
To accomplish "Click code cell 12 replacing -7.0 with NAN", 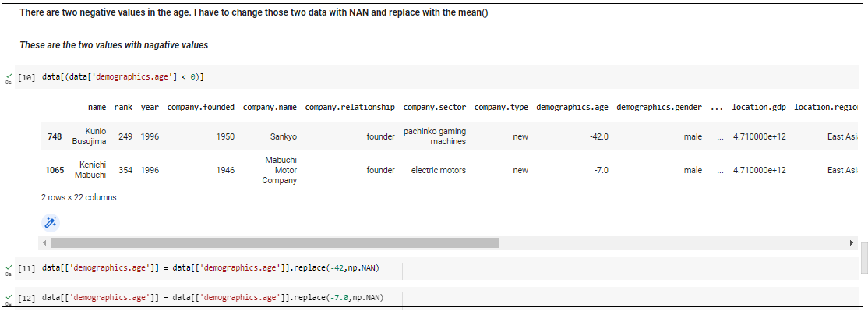I will click(220, 298).
